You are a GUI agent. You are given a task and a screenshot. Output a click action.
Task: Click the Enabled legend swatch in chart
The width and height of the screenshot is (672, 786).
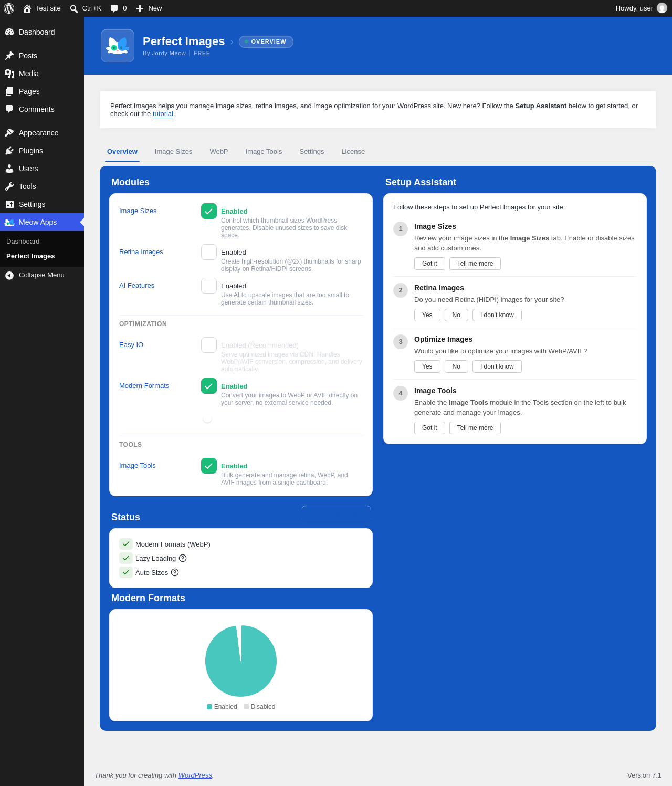click(x=209, y=707)
